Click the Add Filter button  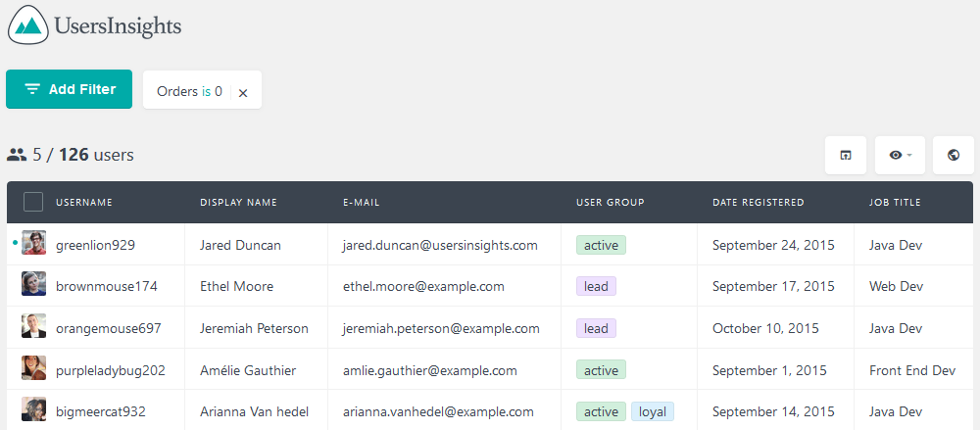click(70, 89)
